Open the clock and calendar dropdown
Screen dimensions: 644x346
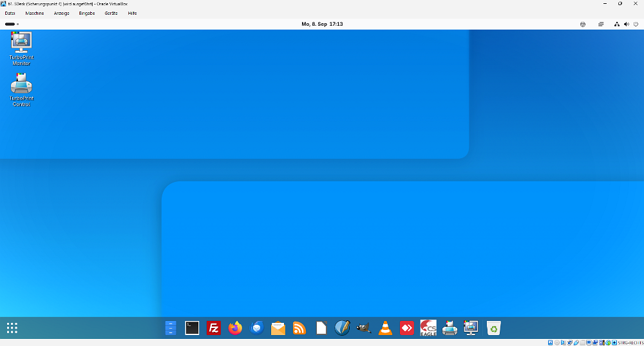(x=322, y=24)
